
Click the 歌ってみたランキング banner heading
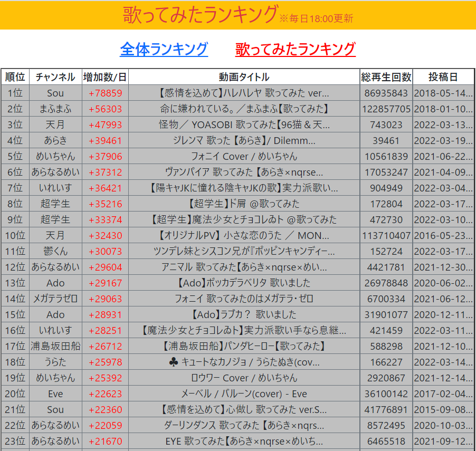(200, 15)
